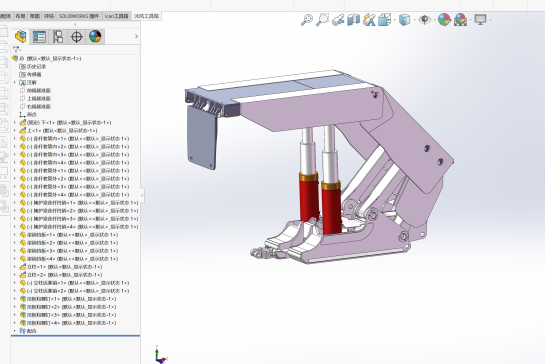This screenshot has height=364, width=545.
Task: Open dropdown arrow beside View Orientation
Action: click(x=395, y=20)
